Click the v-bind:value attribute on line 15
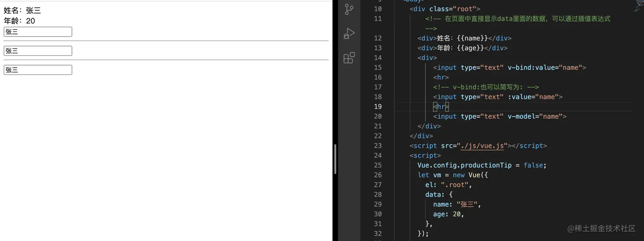This screenshot has height=241, width=644. click(545, 67)
